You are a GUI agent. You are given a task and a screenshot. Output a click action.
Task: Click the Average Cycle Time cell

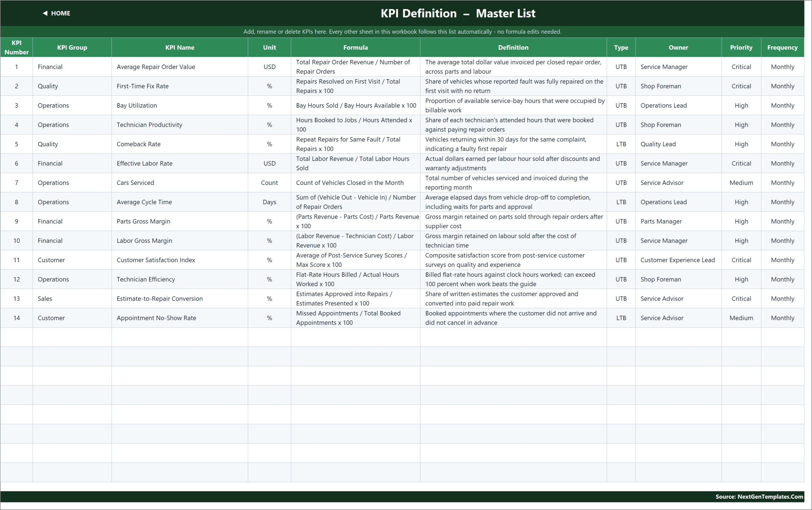coord(180,202)
